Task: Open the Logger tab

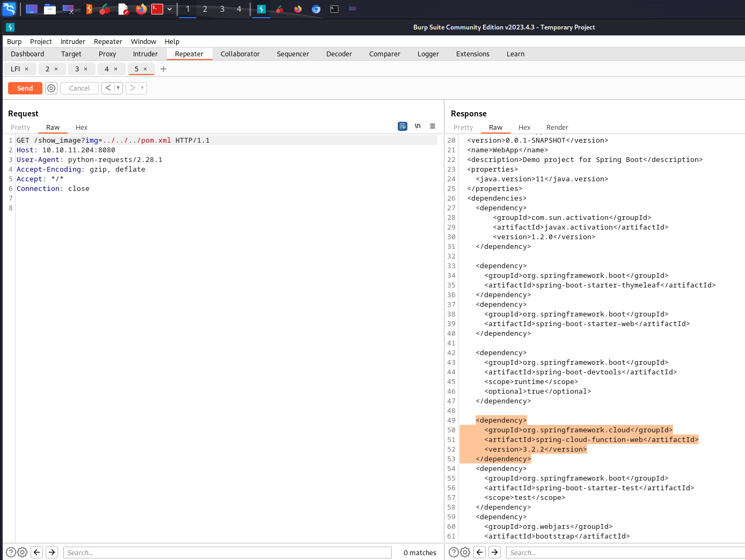Action: (428, 54)
